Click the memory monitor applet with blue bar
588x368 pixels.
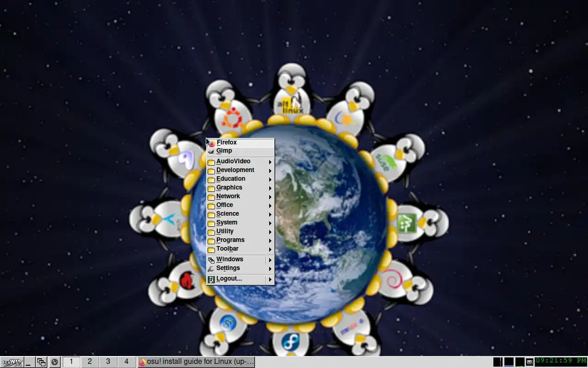(509, 362)
